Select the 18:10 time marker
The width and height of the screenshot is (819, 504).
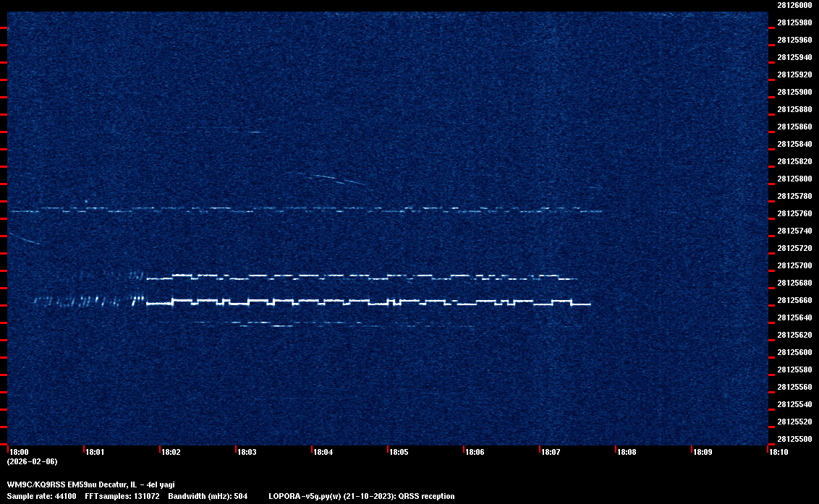click(x=778, y=452)
